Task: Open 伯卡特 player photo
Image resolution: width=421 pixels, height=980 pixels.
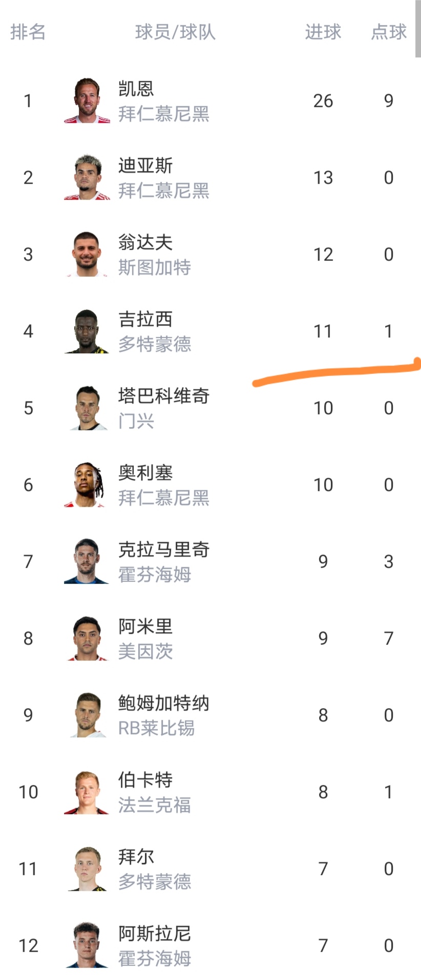Action: (87, 792)
